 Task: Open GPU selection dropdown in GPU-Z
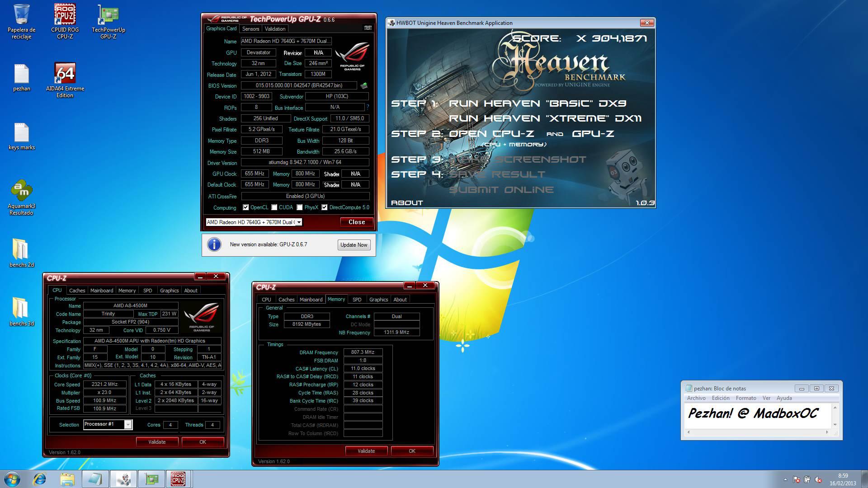(x=254, y=222)
